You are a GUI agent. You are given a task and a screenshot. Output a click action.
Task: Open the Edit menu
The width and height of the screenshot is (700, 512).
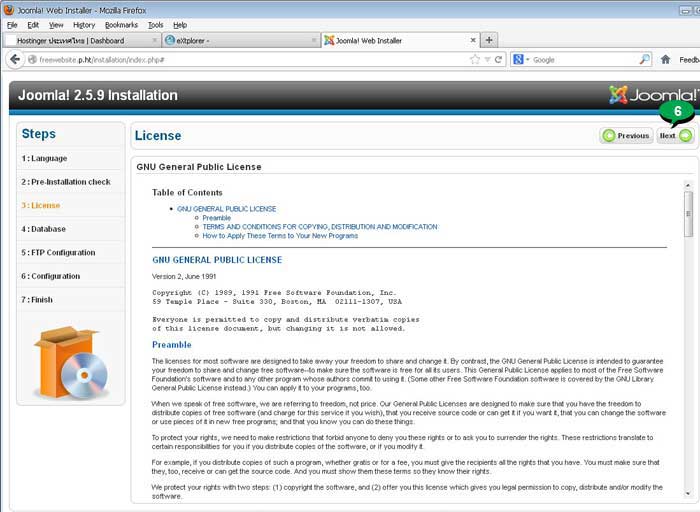click(33, 25)
